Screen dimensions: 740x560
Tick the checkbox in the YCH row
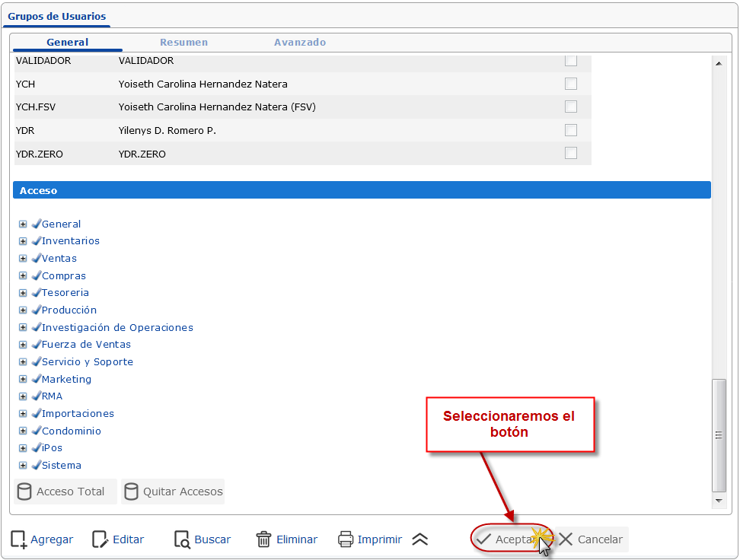pos(571,84)
